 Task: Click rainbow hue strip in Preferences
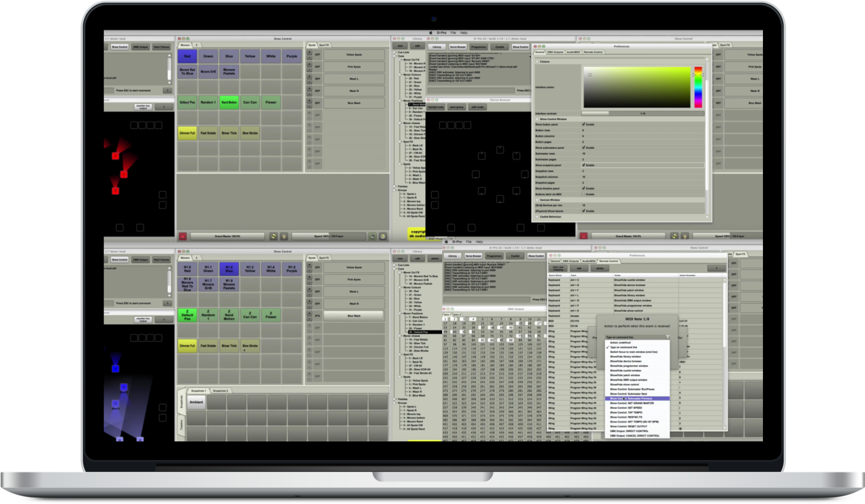[x=698, y=87]
